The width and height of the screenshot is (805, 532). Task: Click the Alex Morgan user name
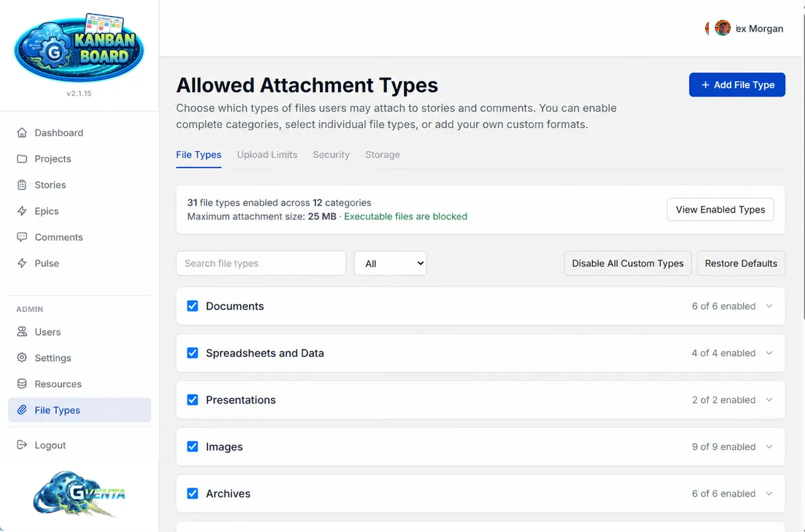point(759,28)
